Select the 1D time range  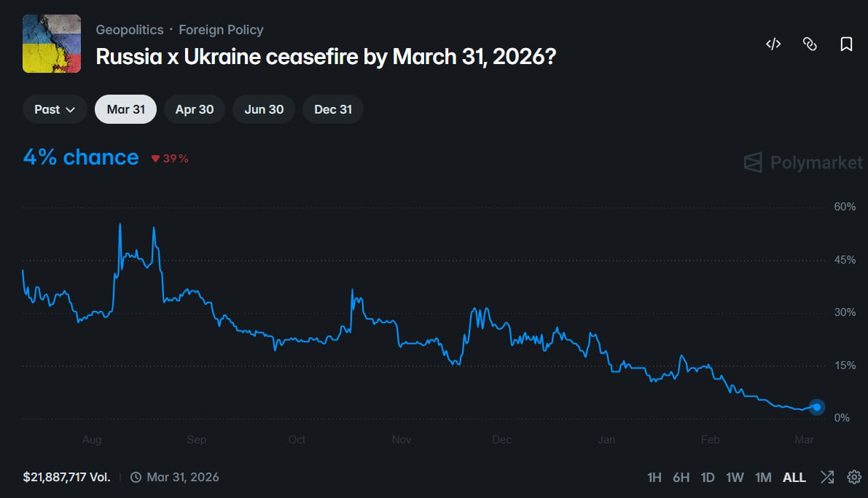click(708, 478)
